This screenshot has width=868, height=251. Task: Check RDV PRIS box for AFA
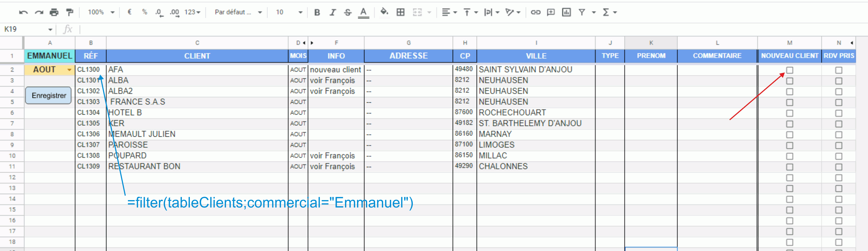pyautogui.click(x=839, y=70)
